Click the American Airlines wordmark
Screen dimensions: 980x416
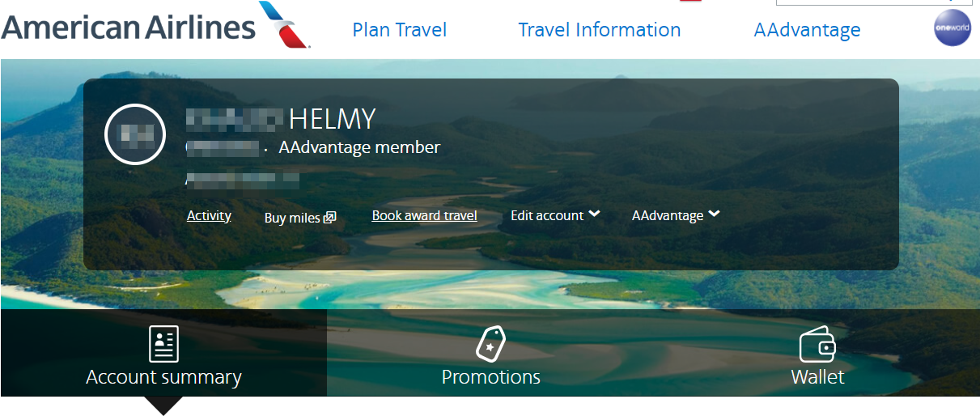129,27
